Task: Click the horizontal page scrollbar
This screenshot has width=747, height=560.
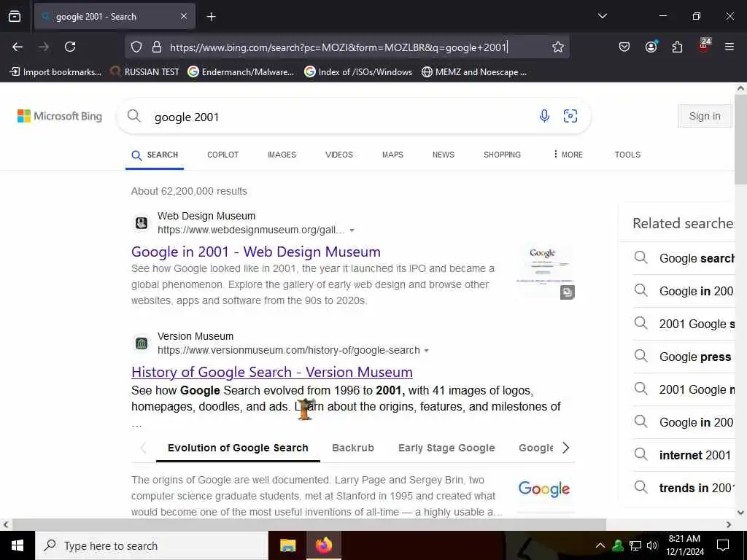Action: pos(309,524)
